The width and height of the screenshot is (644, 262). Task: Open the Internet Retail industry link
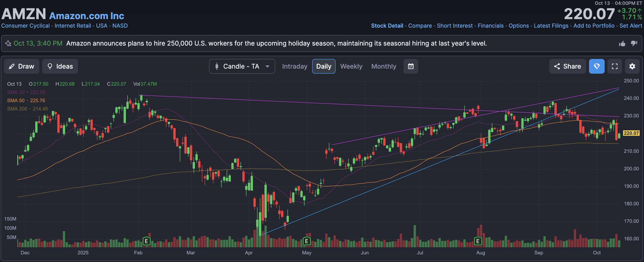click(73, 26)
